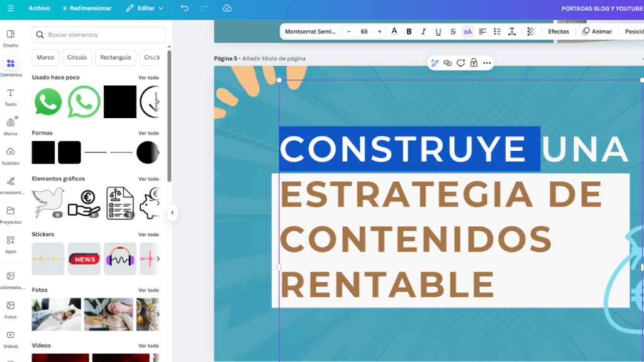Viewport: 644px width, 362px height.
Task: Open the Magic Write pencil icon
Action: tap(434, 63)
